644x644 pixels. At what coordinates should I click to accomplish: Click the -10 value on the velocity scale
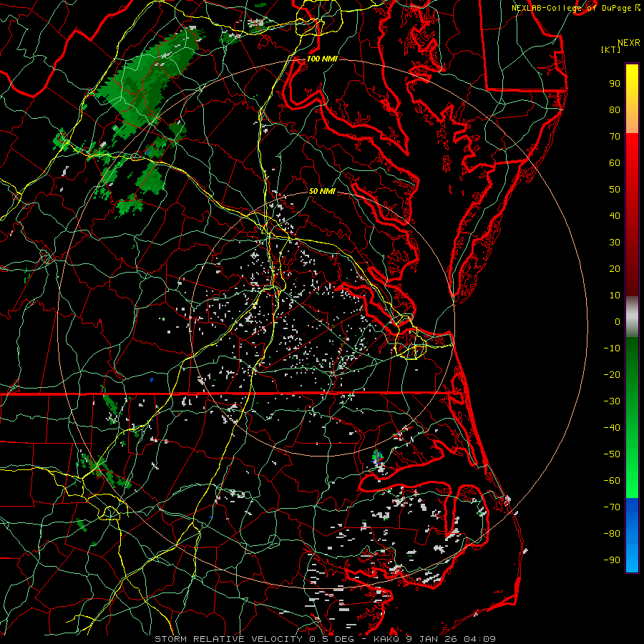(x=612, y=348)
